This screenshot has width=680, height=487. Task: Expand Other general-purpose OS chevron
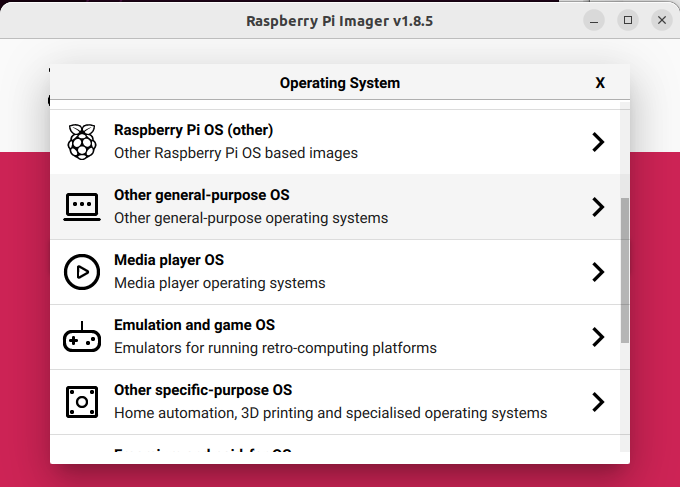coord(598,207)
